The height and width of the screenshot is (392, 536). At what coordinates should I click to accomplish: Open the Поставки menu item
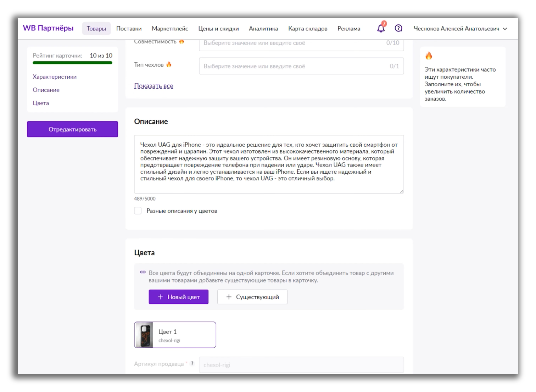click(x=129, y=28)
